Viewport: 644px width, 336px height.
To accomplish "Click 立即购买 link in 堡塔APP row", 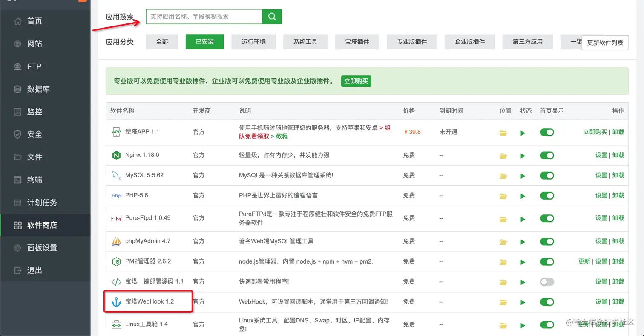I will 595,132.
